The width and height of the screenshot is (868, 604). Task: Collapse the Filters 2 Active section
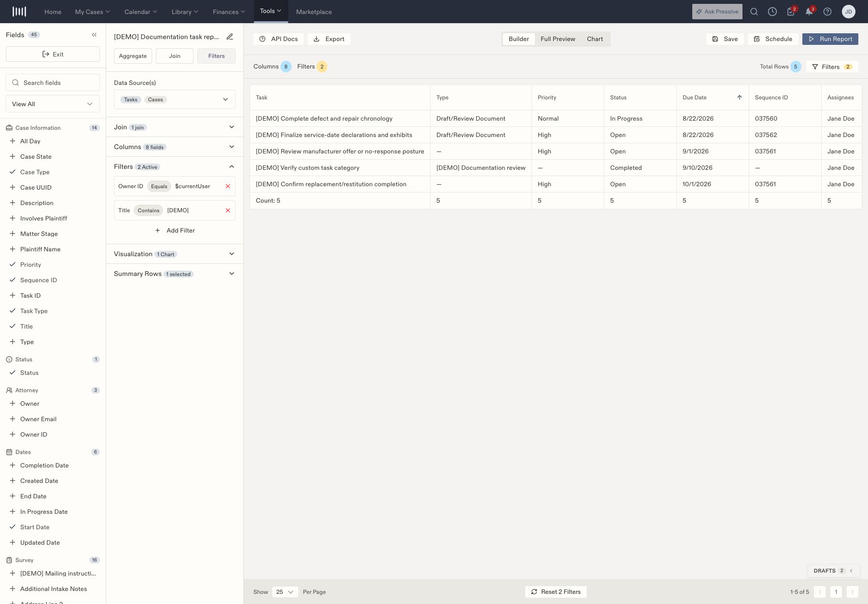click(175, 167)
